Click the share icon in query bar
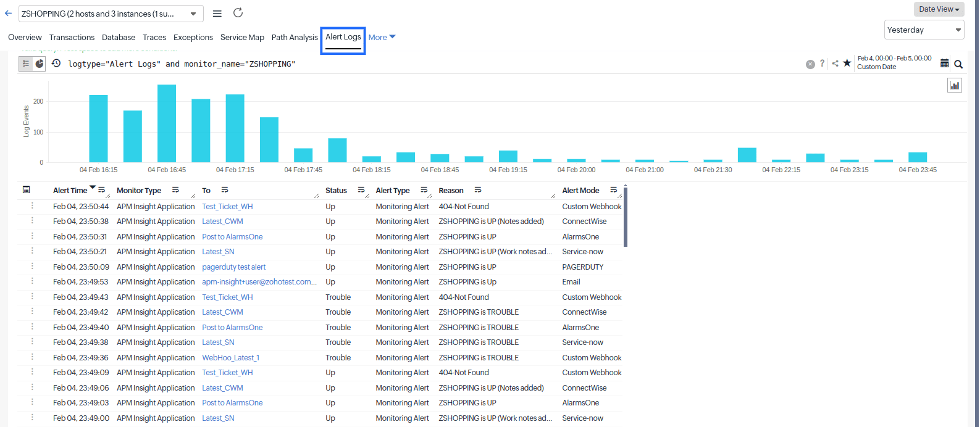This screenshot has height=427, width=980. (x=835, y=64)
